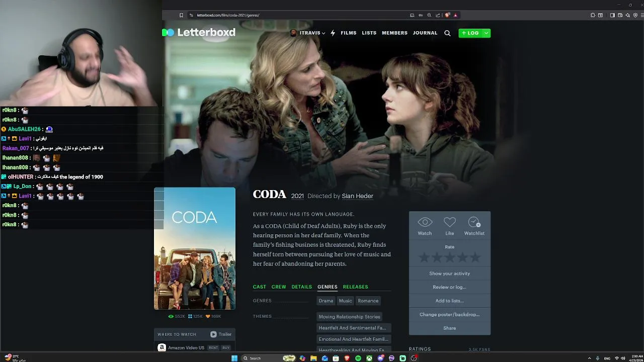Like CODA with the heart icon
Screen dimensions: 644x362
click(449, 226)
